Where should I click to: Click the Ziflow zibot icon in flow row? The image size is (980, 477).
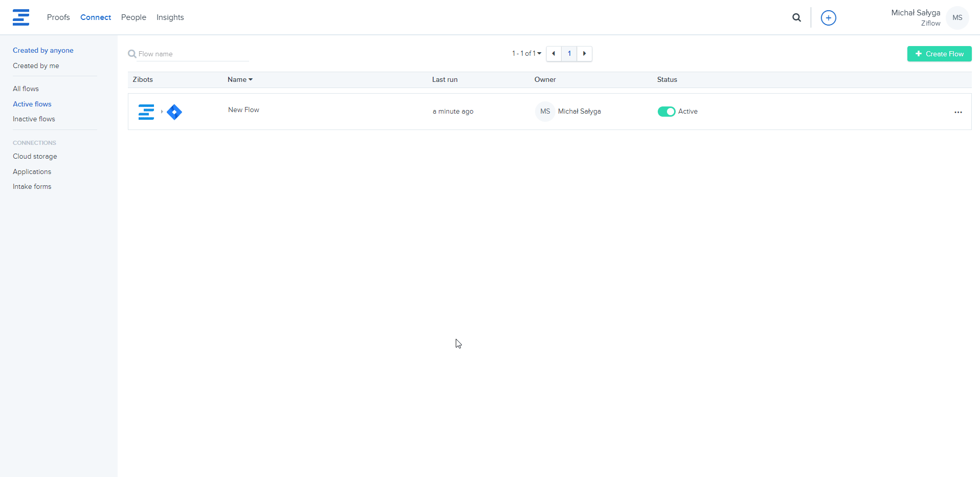click(x=146, y=112)
